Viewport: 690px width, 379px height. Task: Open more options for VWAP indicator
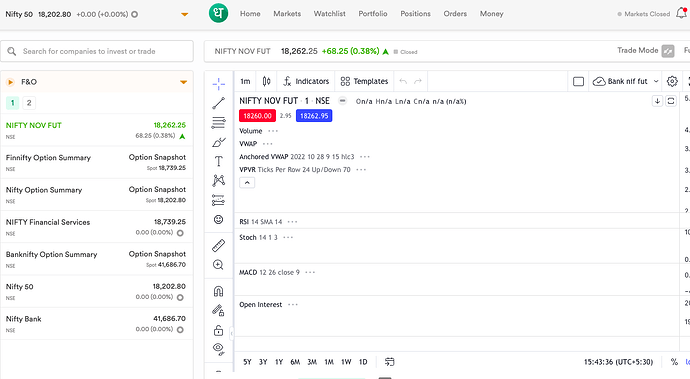coord(268,144)
